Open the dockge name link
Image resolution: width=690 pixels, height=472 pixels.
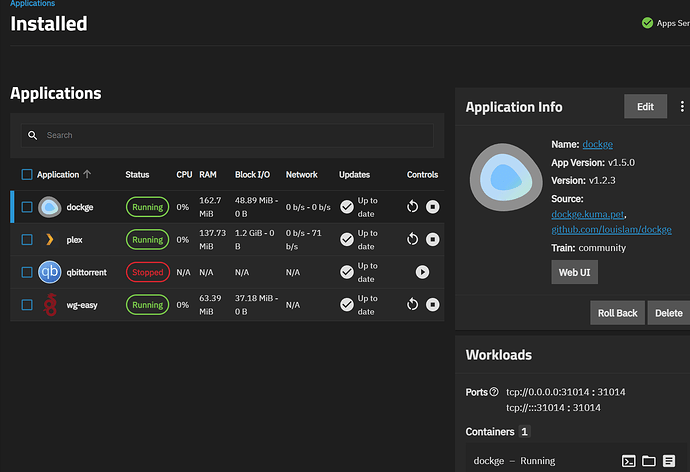click(598, 144)
